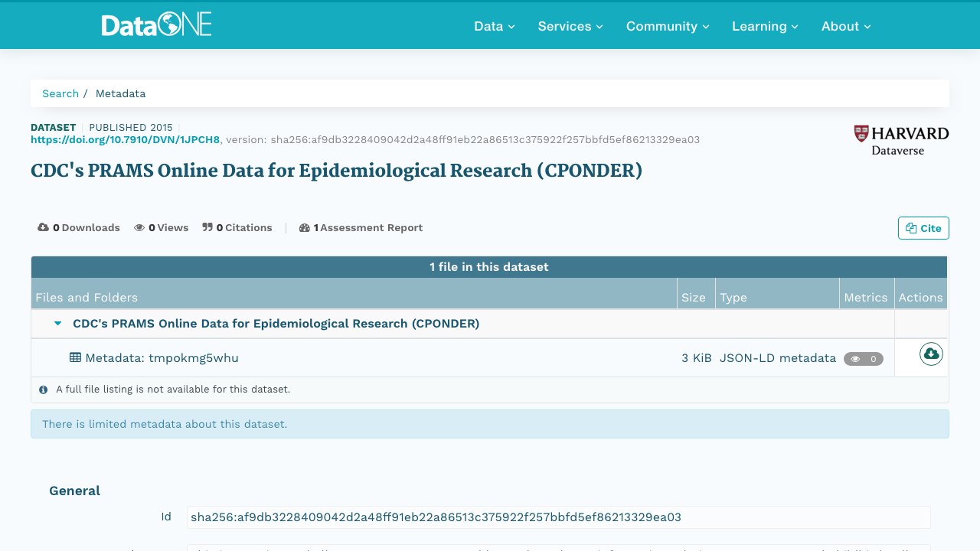The image size is (980, 551).
Task: Click the views metric badge showing 0
Action: (864, 359)
